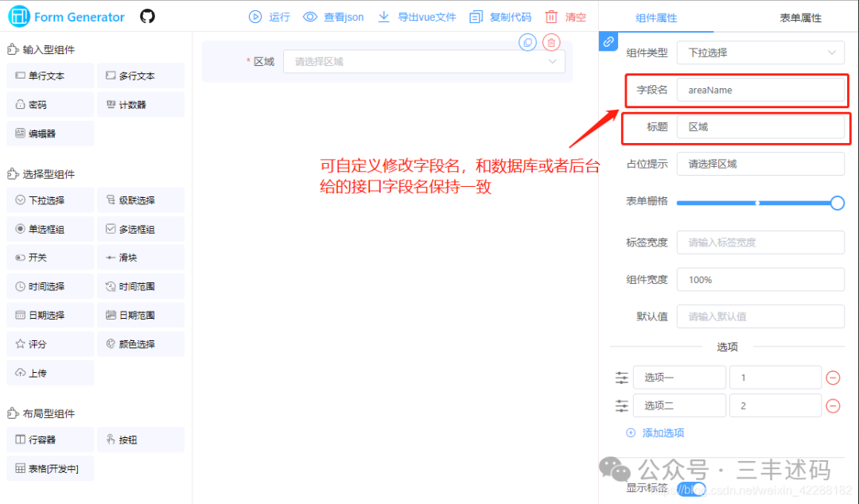Delete the 区域 component with the trash icon
The image size is (859, 504).
pyautogui.click(x=551, y=42)
